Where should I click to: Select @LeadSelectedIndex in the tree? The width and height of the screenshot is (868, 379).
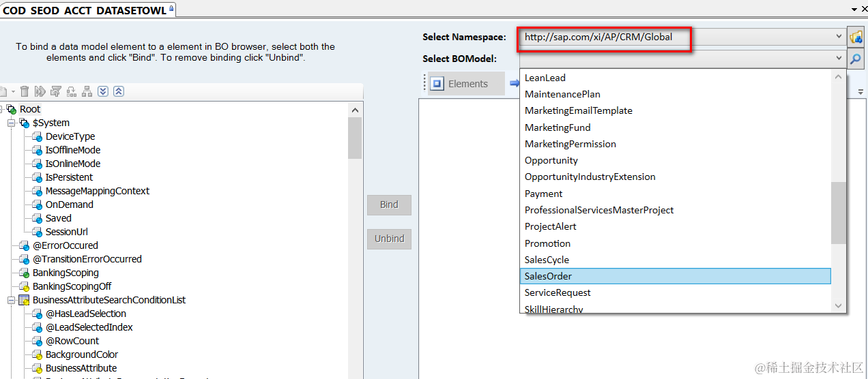(89, 327)
